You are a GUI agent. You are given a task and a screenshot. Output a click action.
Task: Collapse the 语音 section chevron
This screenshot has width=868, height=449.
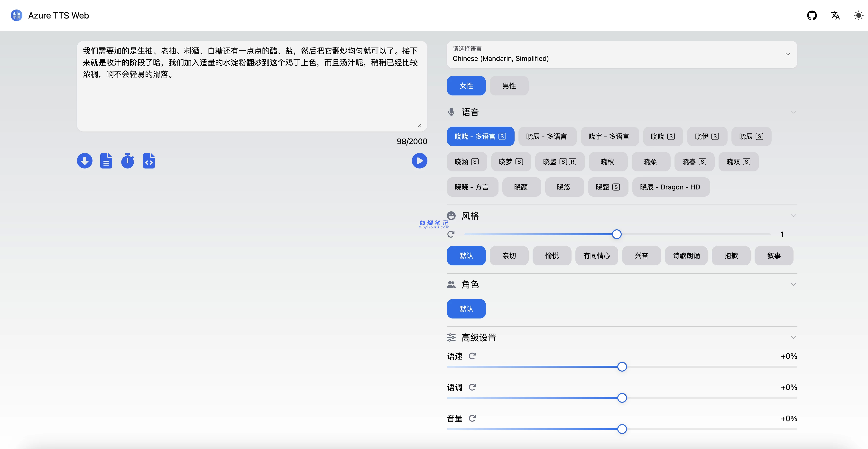coord(793,112)
